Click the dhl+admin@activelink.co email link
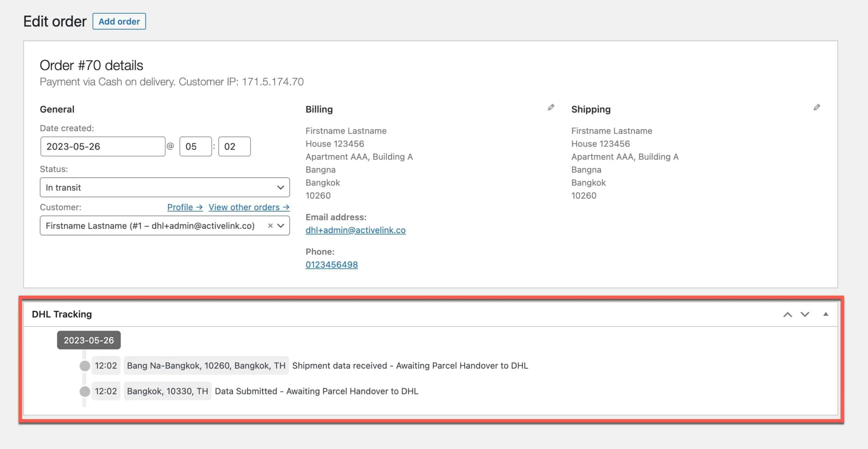868x449 pixels. pyautogui.click(x=355, y=230)
